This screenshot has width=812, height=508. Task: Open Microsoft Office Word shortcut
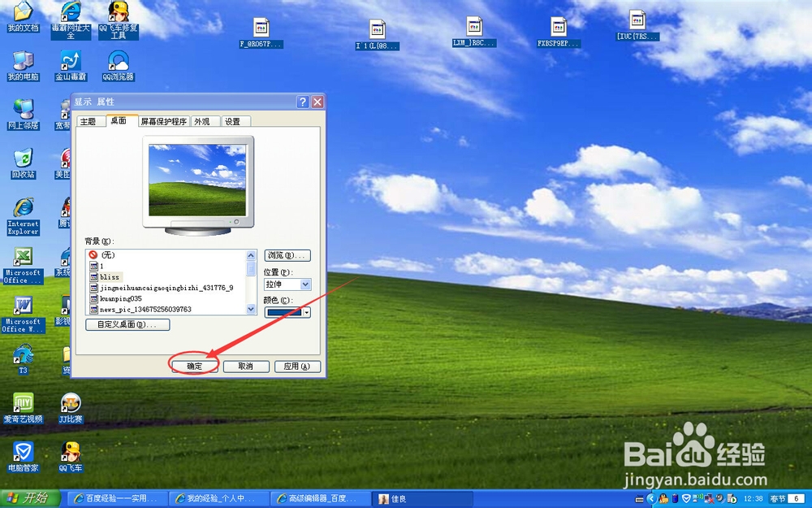pyautogui.click(x=23, y=314)
